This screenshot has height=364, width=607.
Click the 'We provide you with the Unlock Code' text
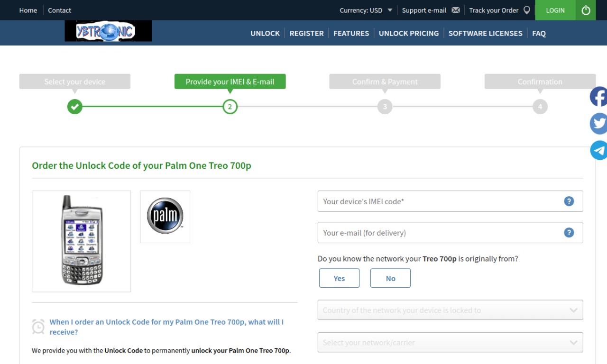161,351
